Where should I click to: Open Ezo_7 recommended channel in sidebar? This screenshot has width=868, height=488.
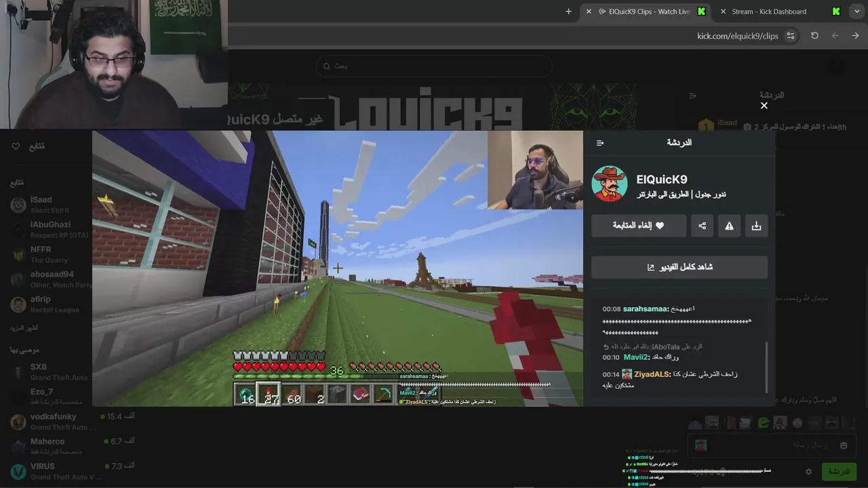coord(51,396)
